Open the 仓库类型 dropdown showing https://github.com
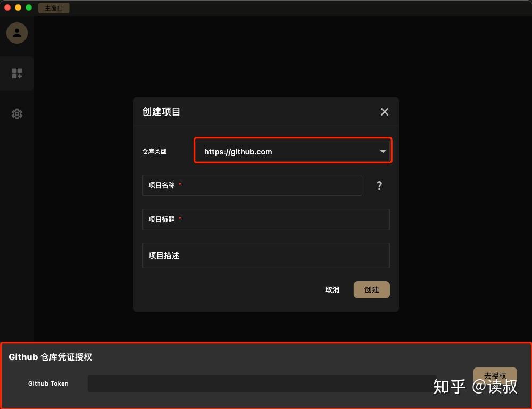 pos(293,151)
